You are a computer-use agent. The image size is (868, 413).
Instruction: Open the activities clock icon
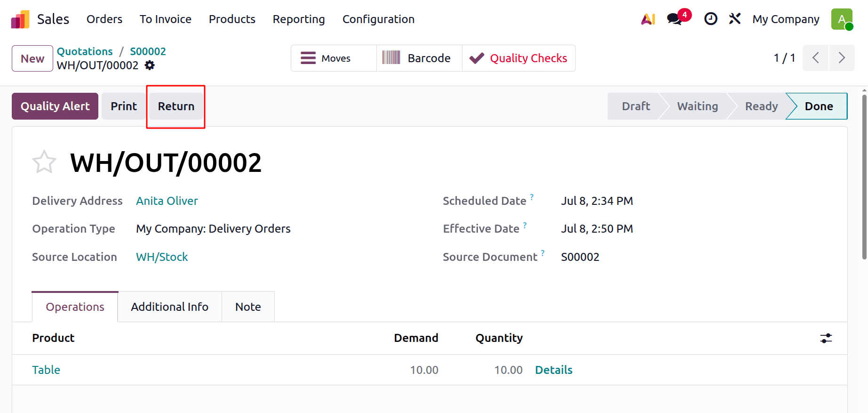click(x=710, y=19)
